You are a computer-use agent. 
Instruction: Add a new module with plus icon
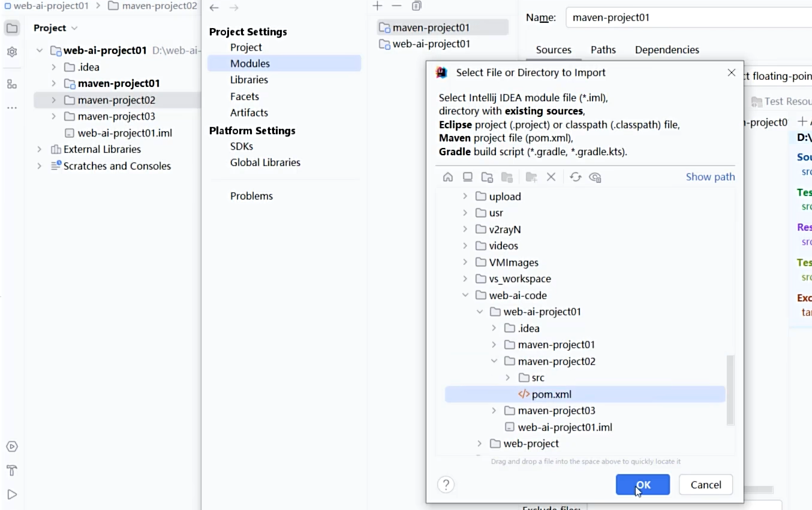coord(377,6)
